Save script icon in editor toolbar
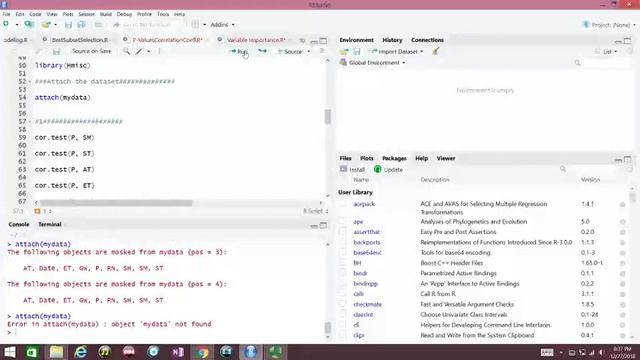 pyautogui.click(x=56, y=51)
